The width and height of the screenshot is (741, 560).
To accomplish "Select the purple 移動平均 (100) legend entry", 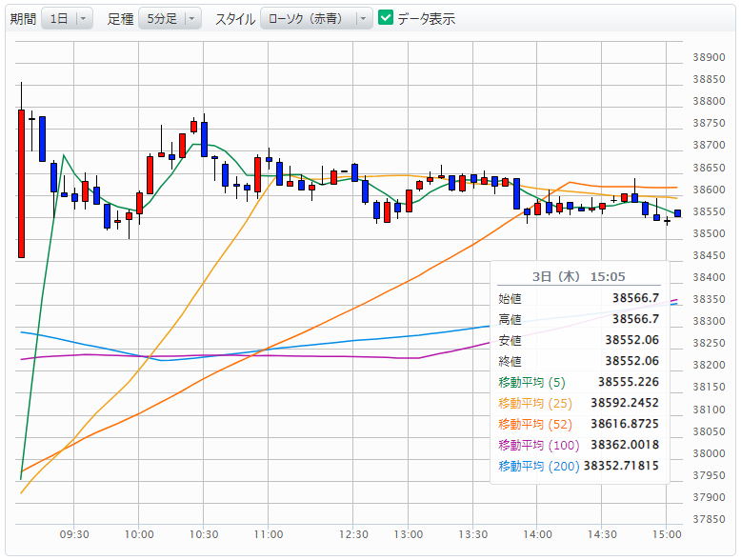I will [x=538, y=445].
